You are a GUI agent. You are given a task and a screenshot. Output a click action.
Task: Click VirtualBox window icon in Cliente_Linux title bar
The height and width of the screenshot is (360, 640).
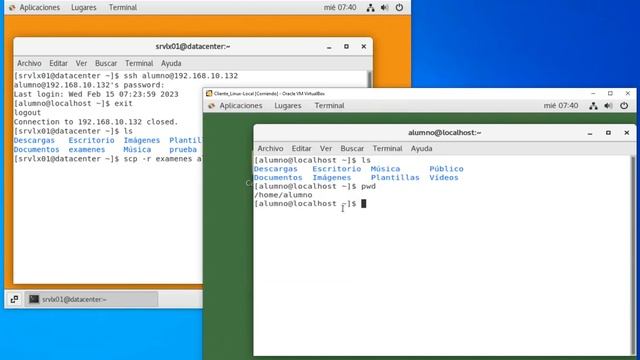coord(209,93)
